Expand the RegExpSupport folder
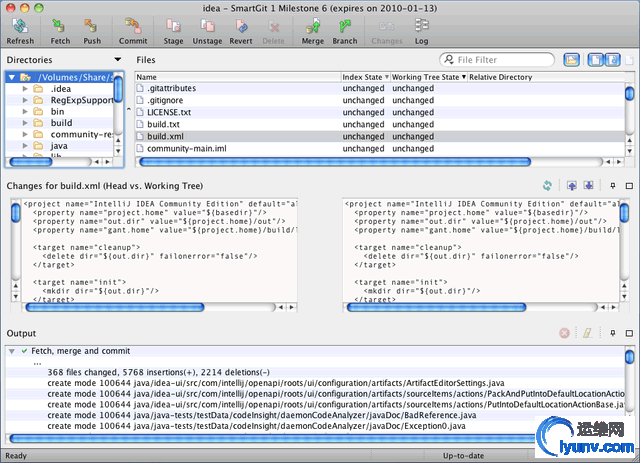This screenshot has height=463, width=640. coord(24,101)
